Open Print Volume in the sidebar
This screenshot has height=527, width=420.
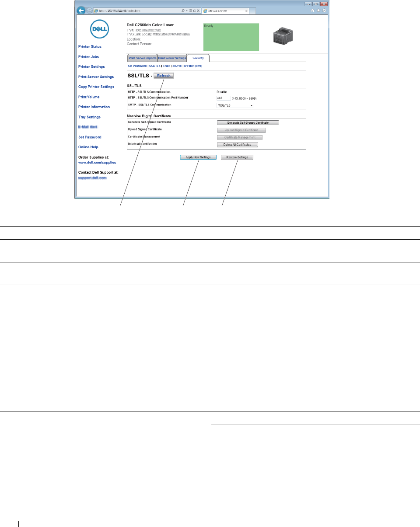tap(89, 97)
